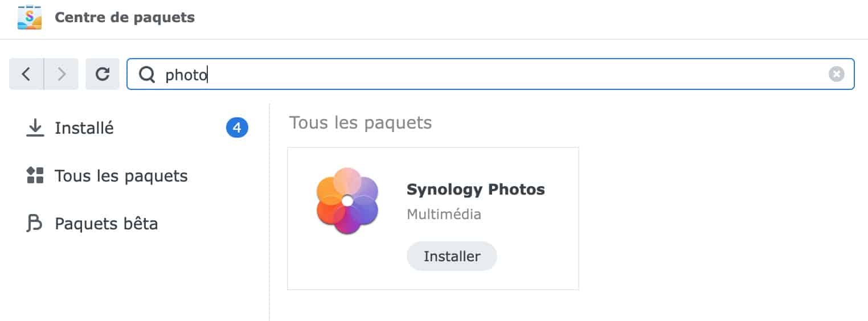
Task: Click the Synology Photos flower icon
Action: (x=347, y=201)
